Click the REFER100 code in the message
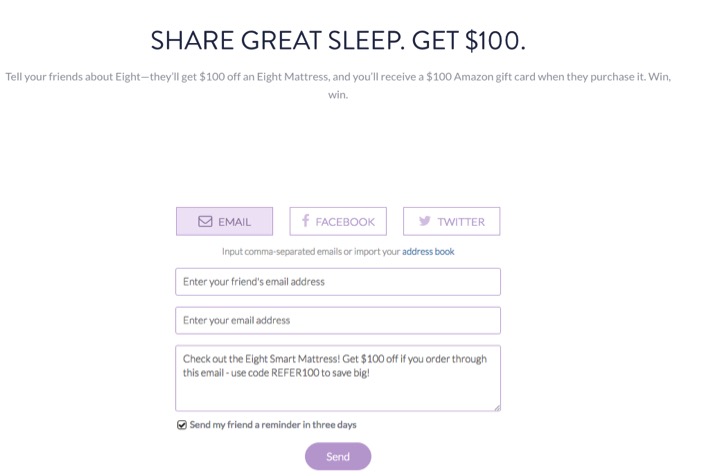 point(295,373)
